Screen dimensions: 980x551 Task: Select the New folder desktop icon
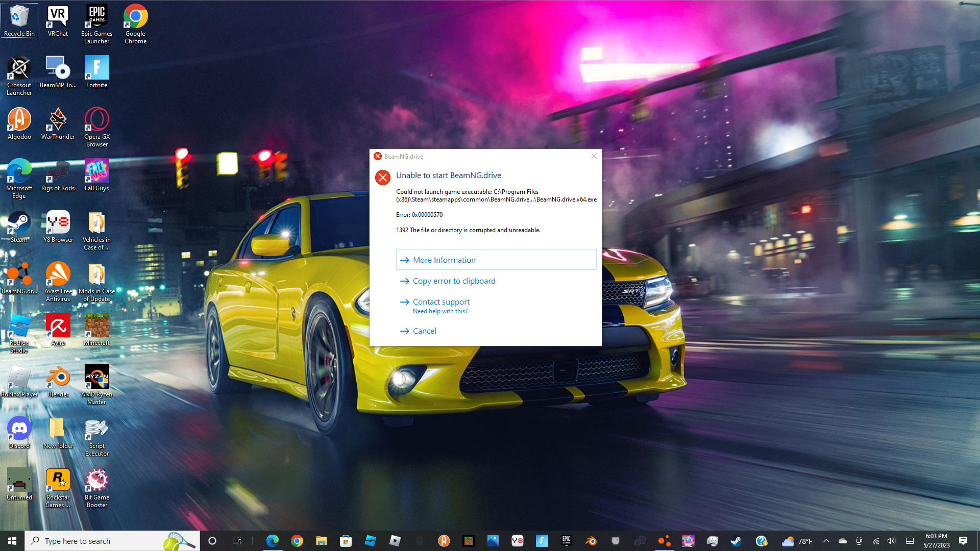pos(58,433)
